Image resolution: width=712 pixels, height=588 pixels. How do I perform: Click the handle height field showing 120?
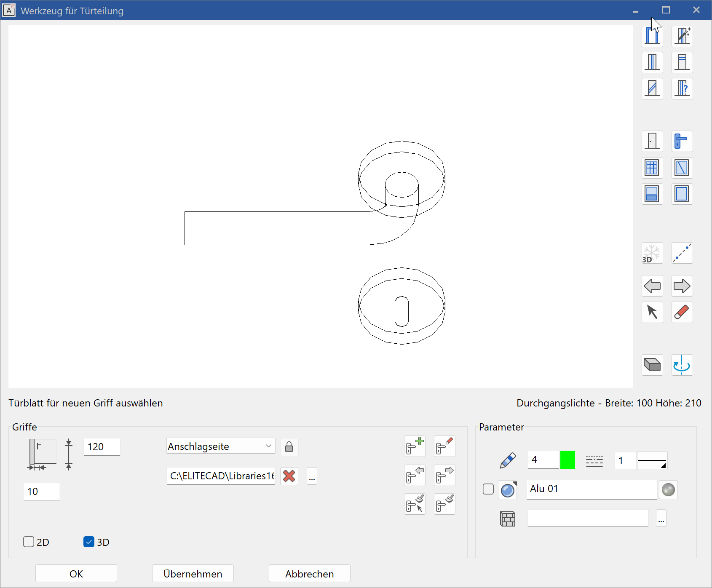click(x=102, y=447)
